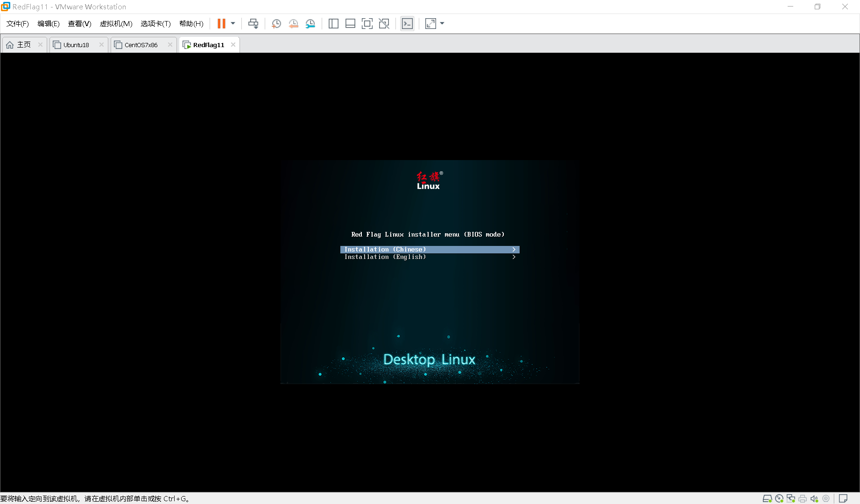Close the 主页 home tab
This screenshot has height=504, width=860.
[40, 45]
